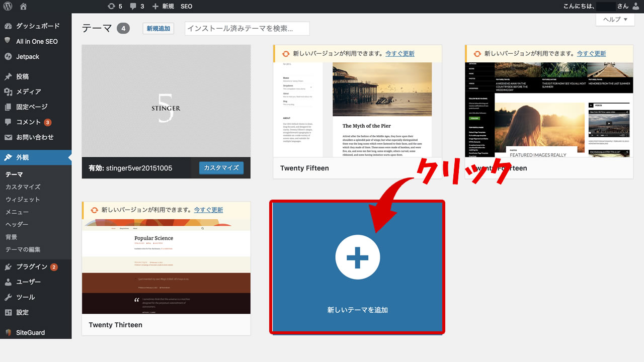Viewport: 644px width, 362px height.
Task: Click the コメント pending badge showing 3
Action: (47, 122)
